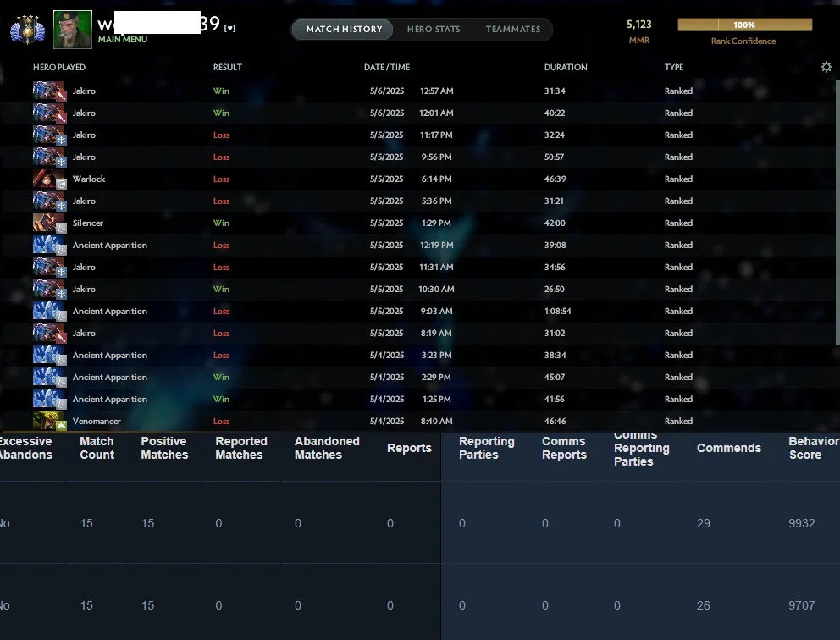Click the Positive Matches column header

pyautogui.click(x=164, y=448)
